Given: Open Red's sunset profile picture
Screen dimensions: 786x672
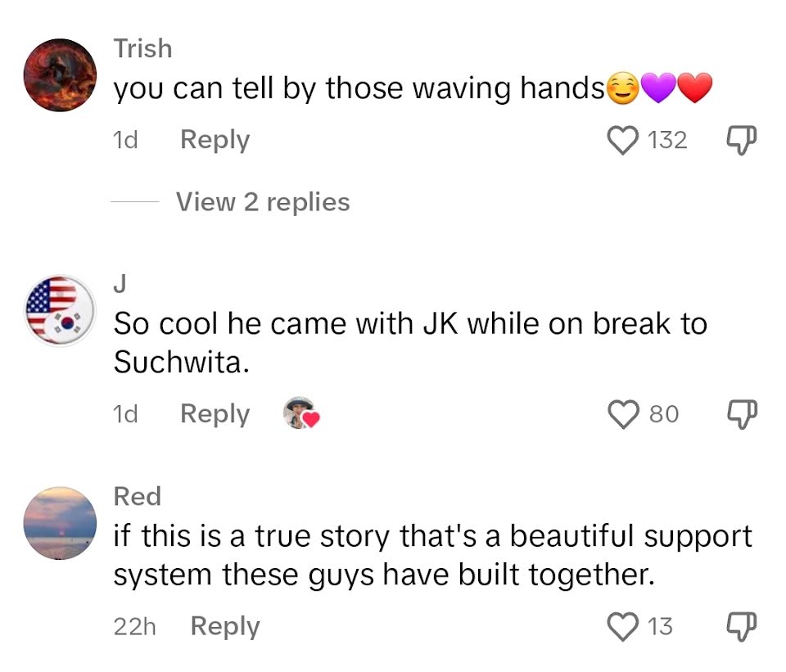Looking at the screenshot, I should click(x=60, y=523).
